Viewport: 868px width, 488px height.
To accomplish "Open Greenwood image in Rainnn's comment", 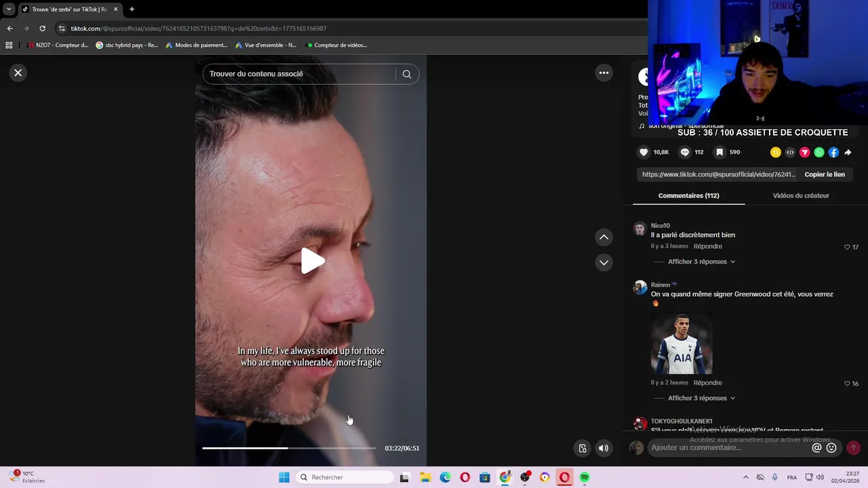I will [682, 344].
